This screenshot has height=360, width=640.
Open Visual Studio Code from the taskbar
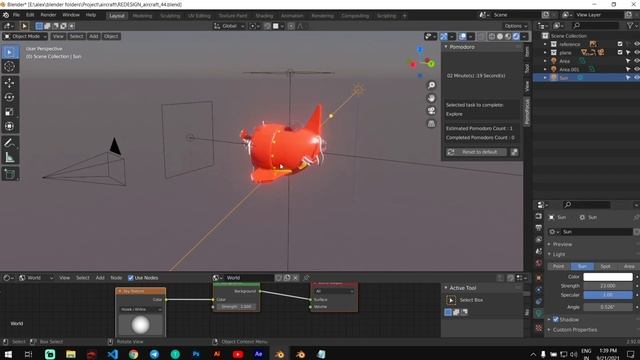[x=113, y=354]
